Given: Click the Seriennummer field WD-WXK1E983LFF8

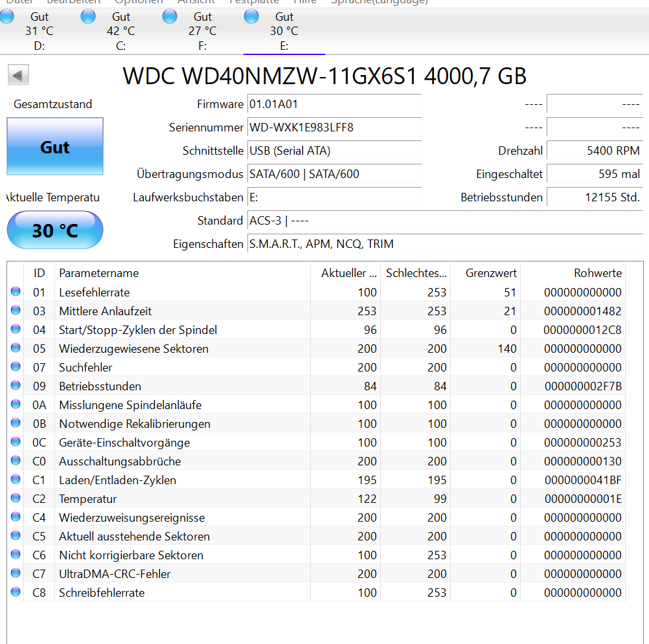Looking at the screenshot, I should (334, 127).
